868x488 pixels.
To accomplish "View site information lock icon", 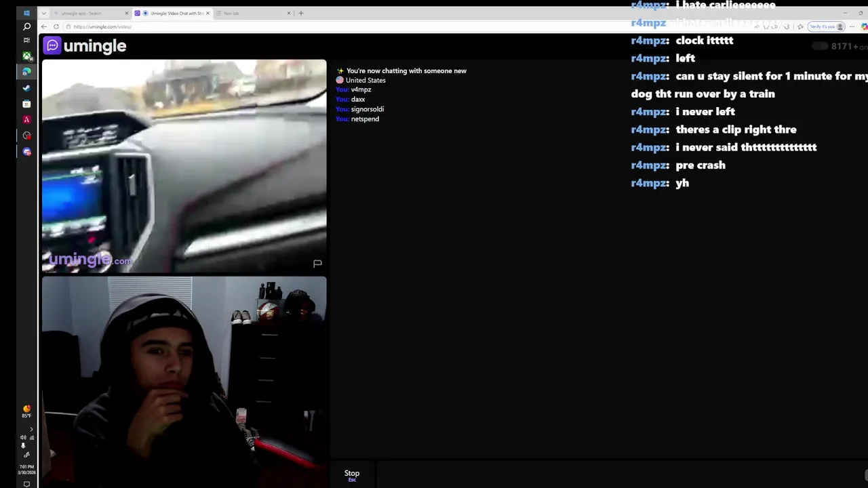I will (69, 26).
